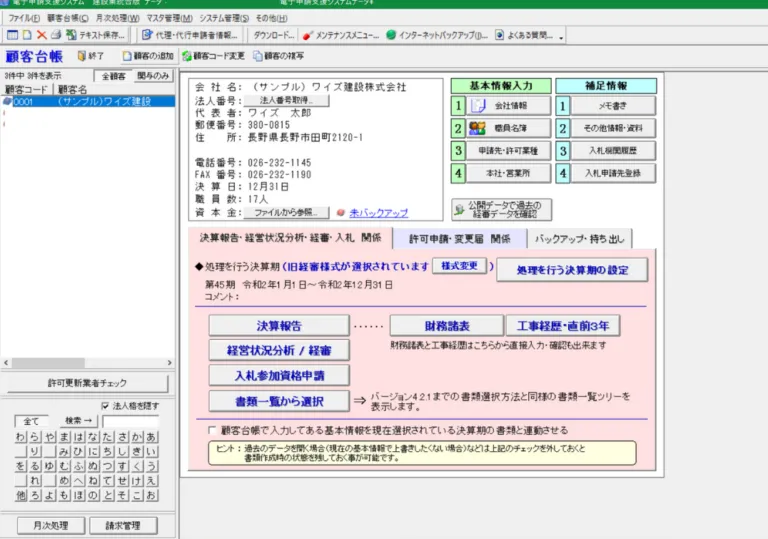The image size is (768, 539).
Task: Switch to the 許可申請・変更届 関係 tab
Action: pos(460,239)
